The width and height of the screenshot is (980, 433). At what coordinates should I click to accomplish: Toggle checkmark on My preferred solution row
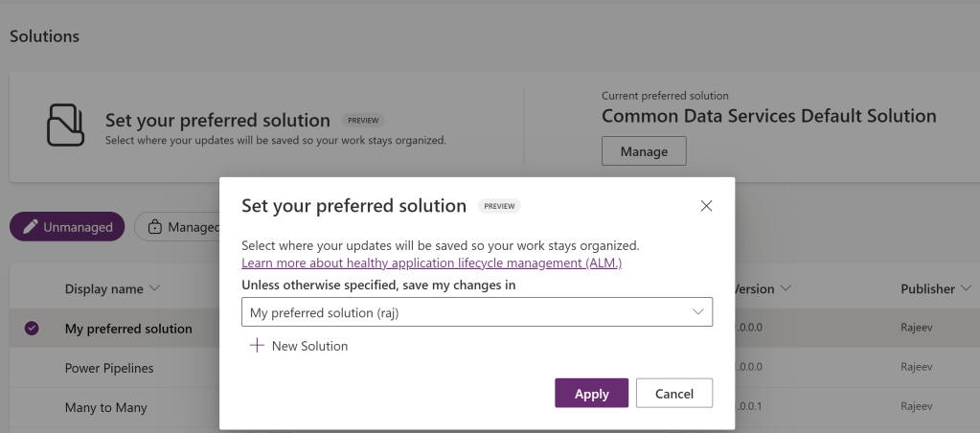(x=32, y=329)
